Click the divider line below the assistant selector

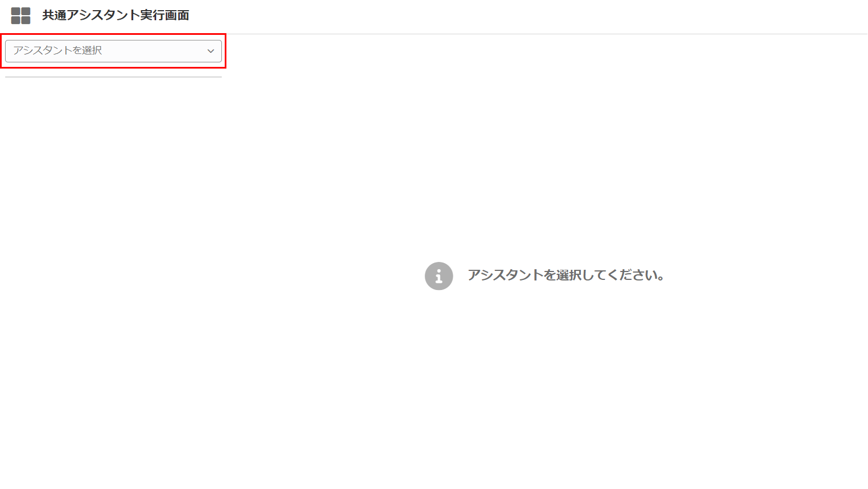tap(113, 77)
